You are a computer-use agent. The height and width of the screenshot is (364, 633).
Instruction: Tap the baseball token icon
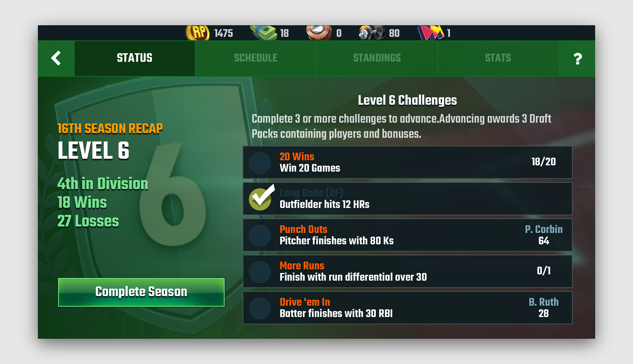click(x=319, y=33)
